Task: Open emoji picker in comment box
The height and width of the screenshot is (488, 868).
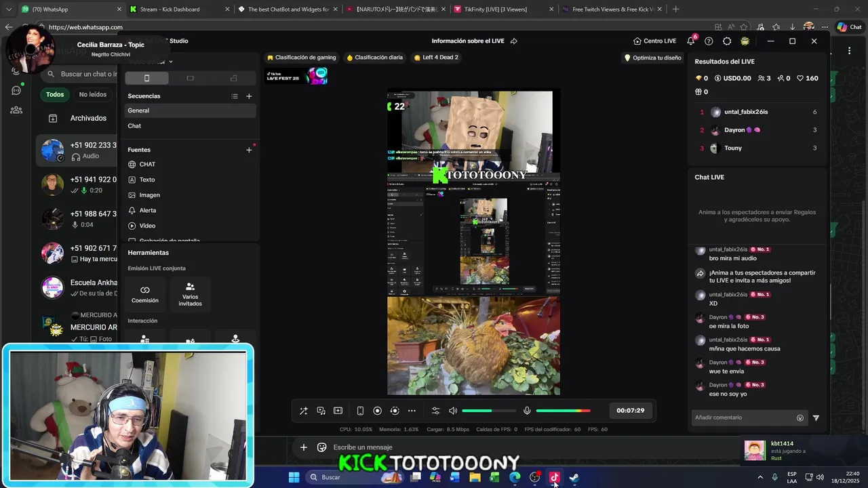Action: coord(800,418)
